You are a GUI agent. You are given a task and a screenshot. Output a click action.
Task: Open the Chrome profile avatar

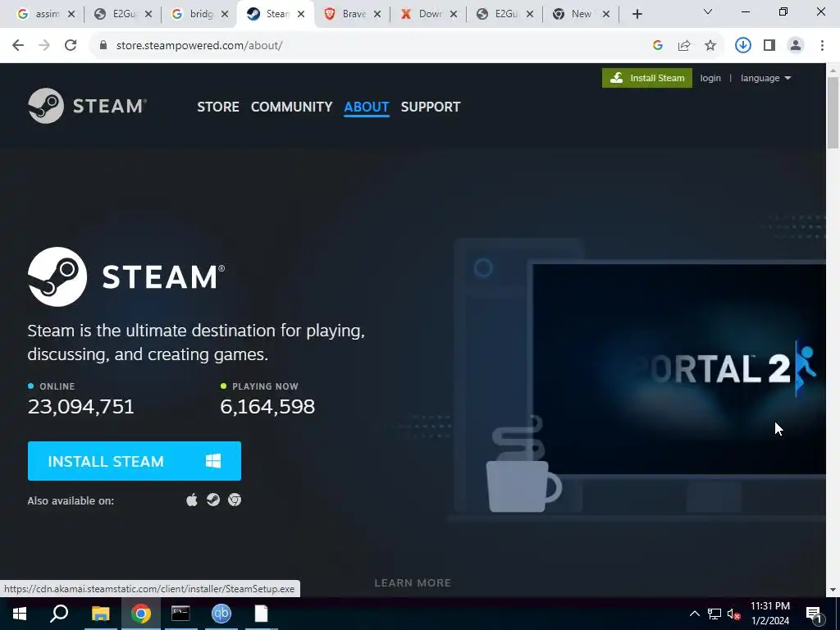tap(796, 46)
